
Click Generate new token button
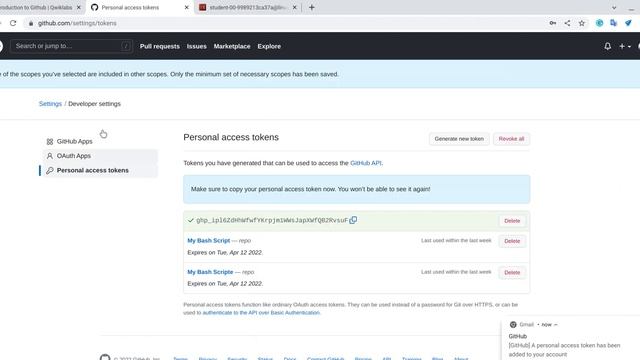click(459, 139)
